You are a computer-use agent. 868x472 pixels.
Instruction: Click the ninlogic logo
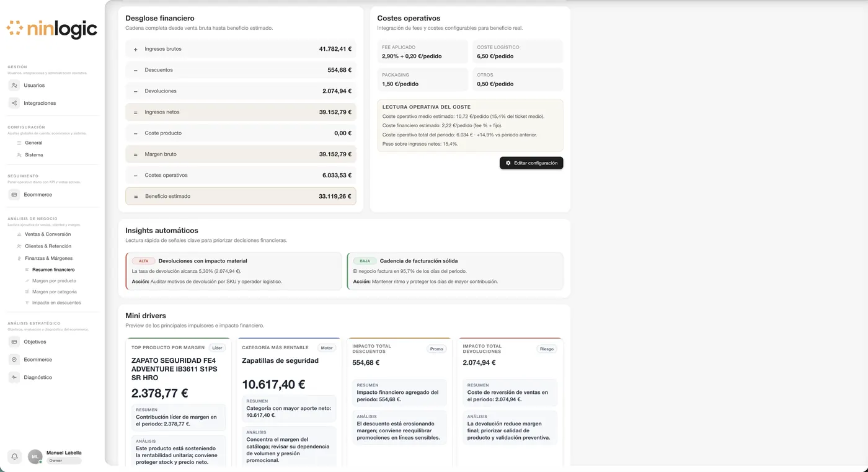point(52,29)
